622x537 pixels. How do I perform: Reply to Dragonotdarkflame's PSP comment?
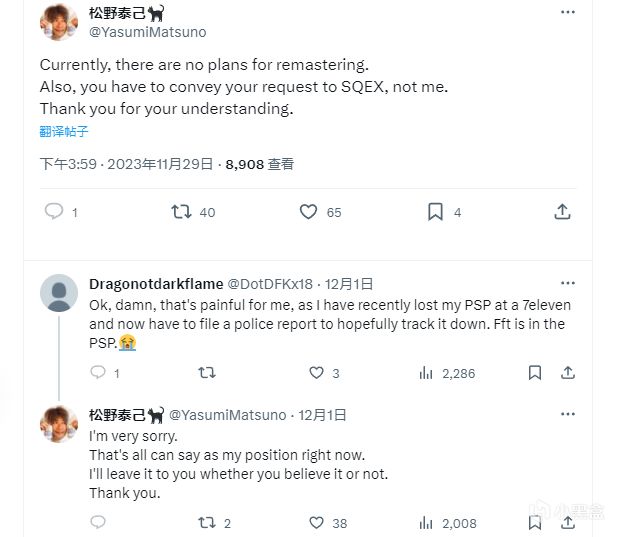tap(98, 373)
